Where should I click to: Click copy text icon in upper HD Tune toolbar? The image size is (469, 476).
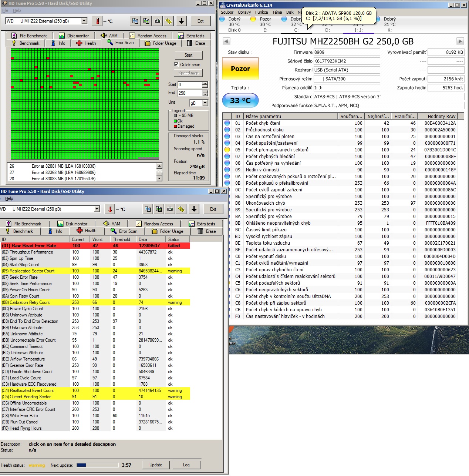[135, 21]
